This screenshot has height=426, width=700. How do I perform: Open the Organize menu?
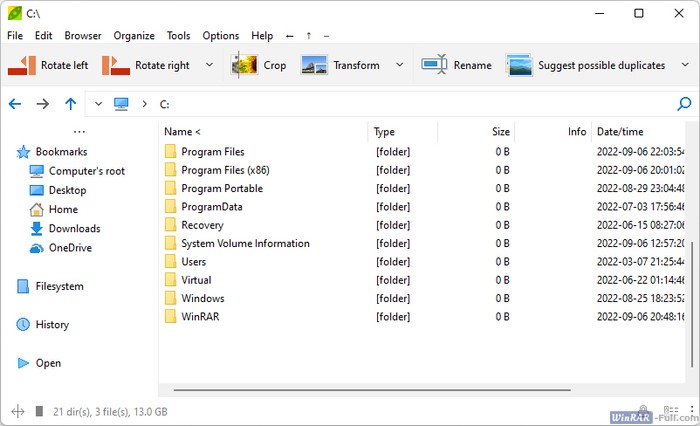pos(134,35)
